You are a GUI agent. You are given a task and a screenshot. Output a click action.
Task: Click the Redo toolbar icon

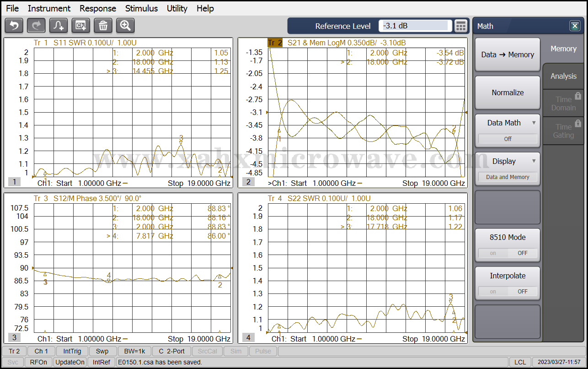point(36,26)
